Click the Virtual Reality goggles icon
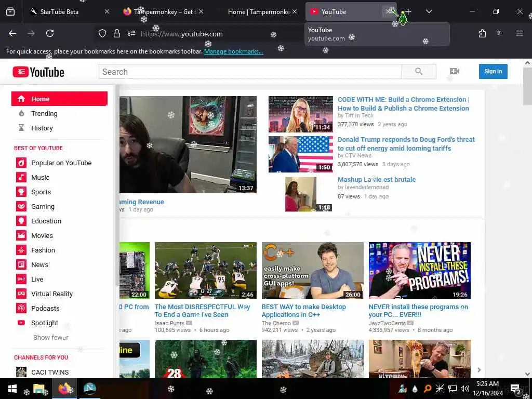Screen dimensions: 532x399 pyautogui.click(x=21, y=294)
